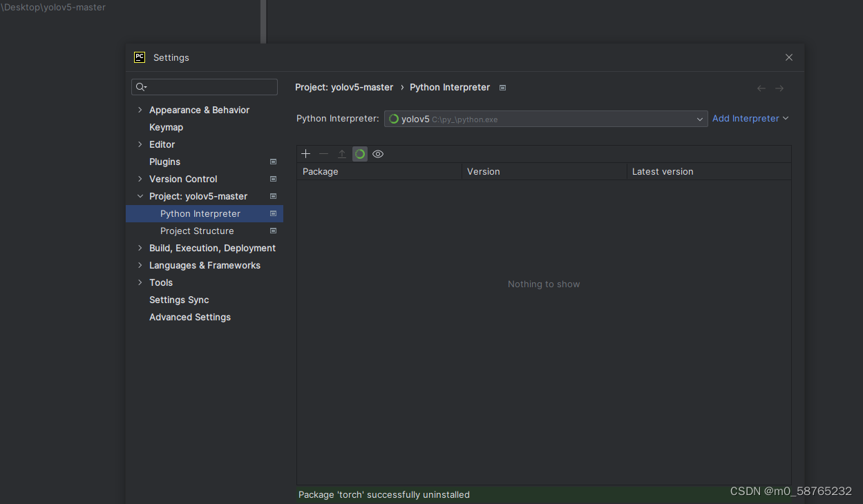Click the options icon beside Python Interpreter breadcrumb

point(502,88)
